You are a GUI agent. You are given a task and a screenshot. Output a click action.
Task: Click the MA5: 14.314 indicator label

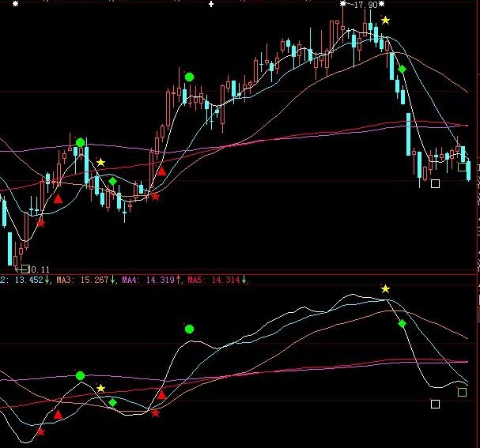tap(214, 280)
